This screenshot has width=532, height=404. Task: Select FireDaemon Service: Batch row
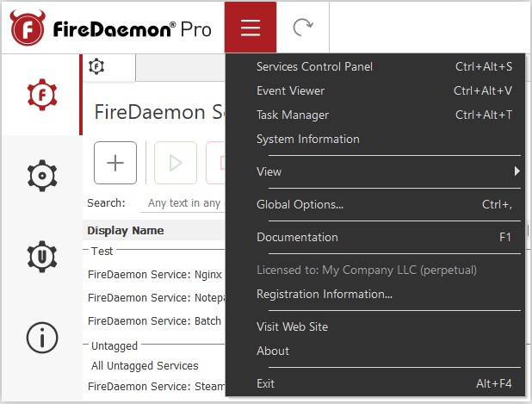click(x=154, y=320)
